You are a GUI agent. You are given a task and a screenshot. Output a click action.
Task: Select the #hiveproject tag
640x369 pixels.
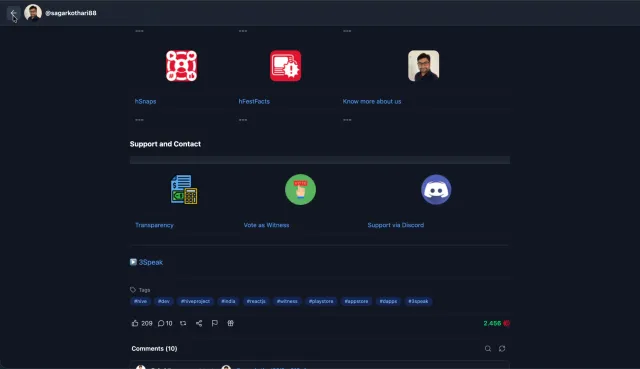[195, 301]
